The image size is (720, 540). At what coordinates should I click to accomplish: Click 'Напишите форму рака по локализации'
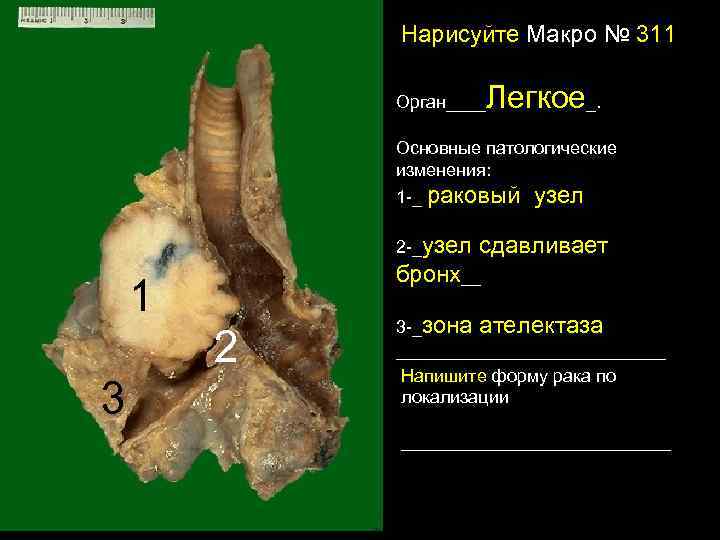click(508, 387)
